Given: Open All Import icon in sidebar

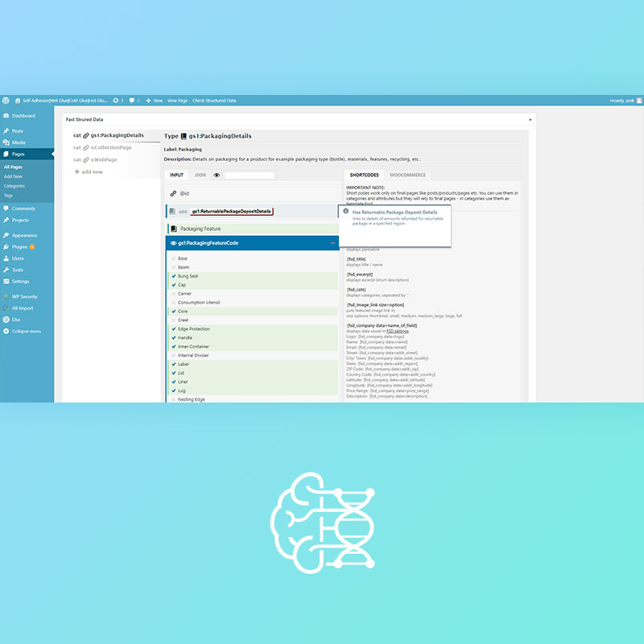Looking at the screenshot, I should [6, 308].
